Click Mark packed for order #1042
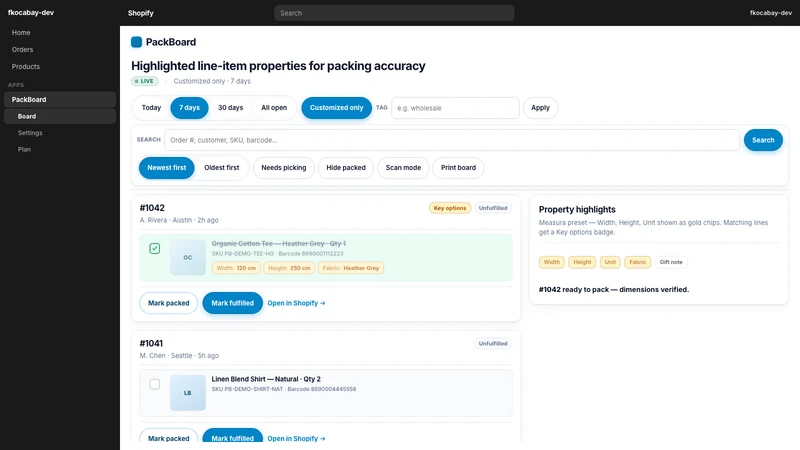Viewport: 800px width, 450px height. 168,303
